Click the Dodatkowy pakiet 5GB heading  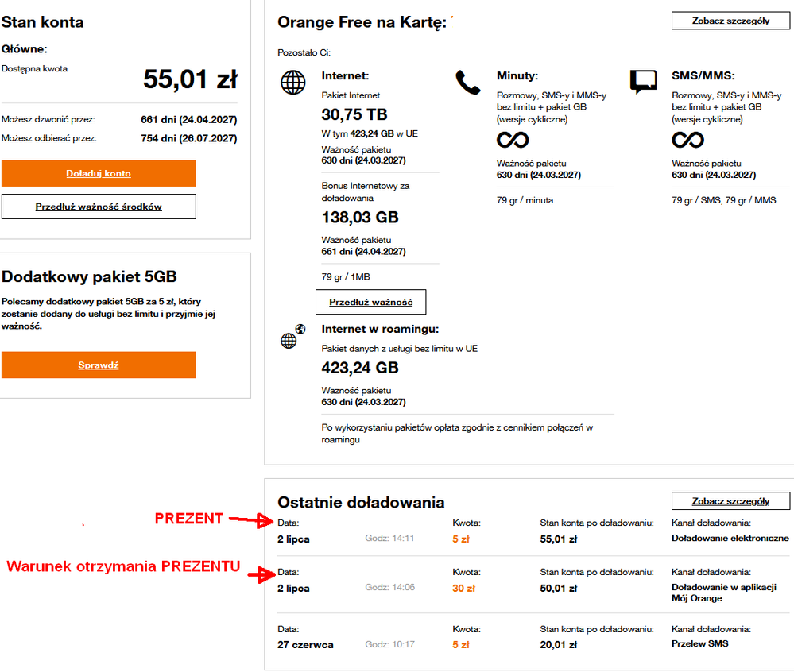tap(89, 276)
